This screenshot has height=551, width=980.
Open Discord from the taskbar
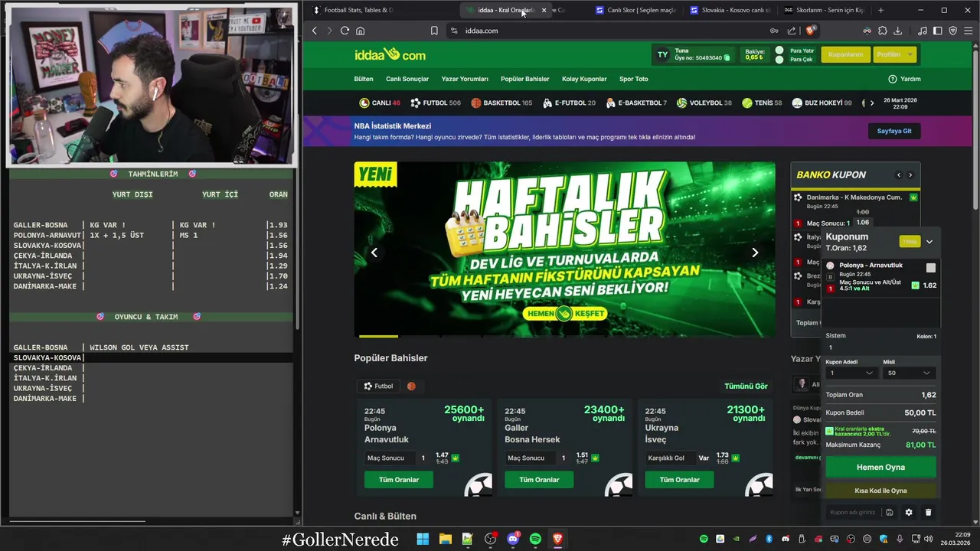[x=513, y=539]
